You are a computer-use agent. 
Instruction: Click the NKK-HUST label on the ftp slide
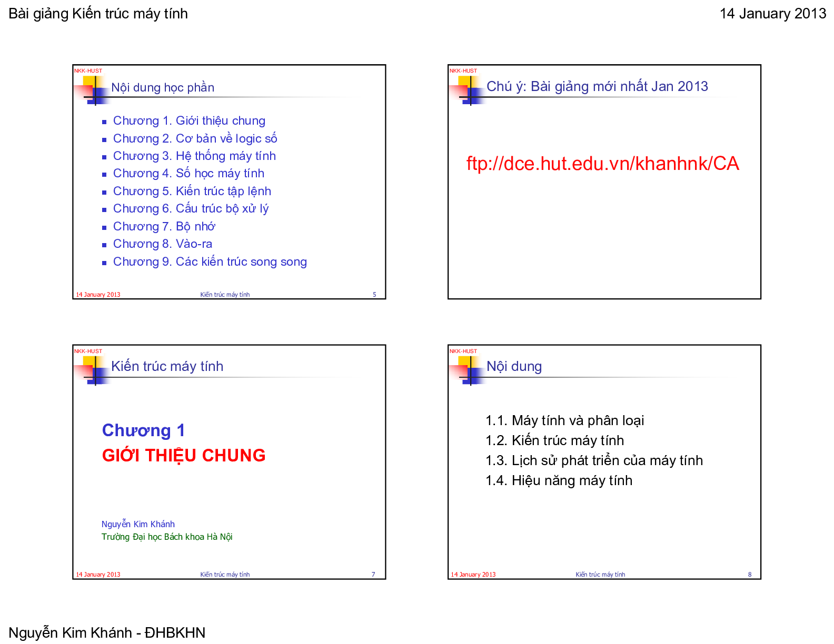pos(463,71)
